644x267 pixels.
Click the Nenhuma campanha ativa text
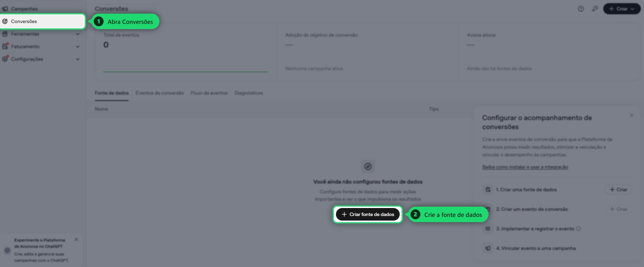pyautogui.click(x=314, y=69)
